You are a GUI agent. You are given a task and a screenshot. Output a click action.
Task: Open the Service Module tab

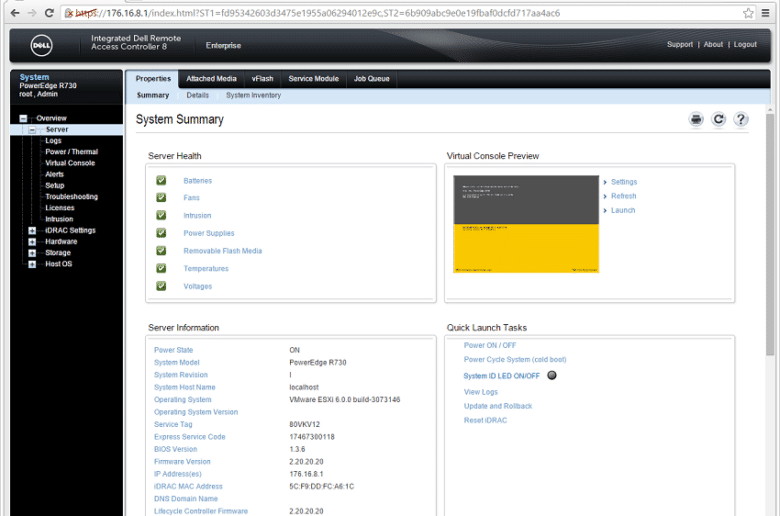tap(313, 79)
